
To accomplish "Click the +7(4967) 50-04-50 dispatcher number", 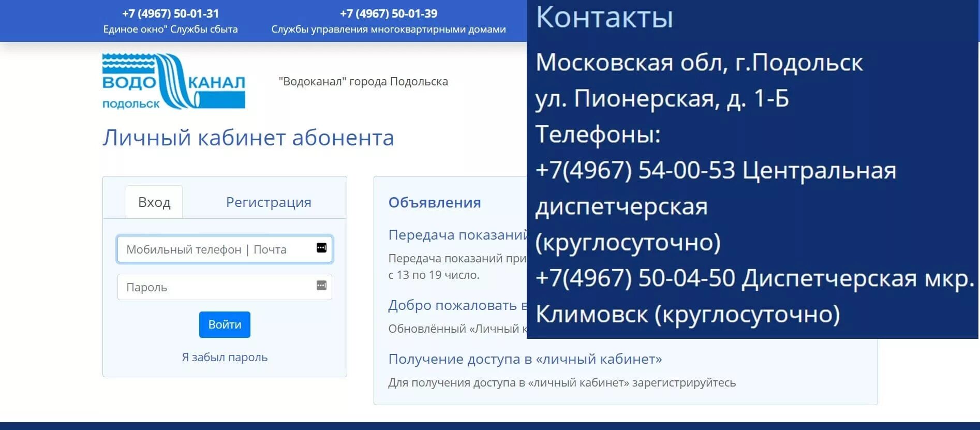I will pyautogui.click(x=635, y=278).
